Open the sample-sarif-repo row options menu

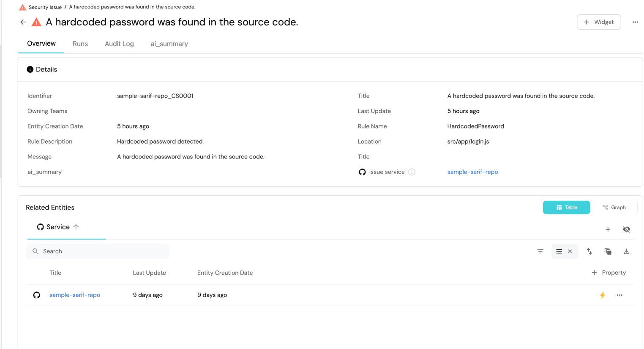point(619,295)
